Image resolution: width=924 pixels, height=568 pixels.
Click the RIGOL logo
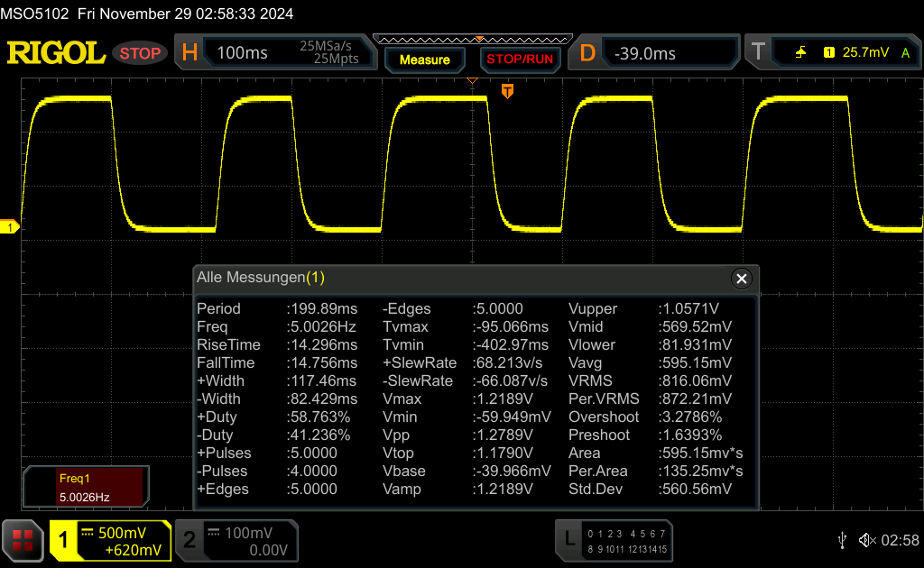pyautogui.click(x=56, y=53)
